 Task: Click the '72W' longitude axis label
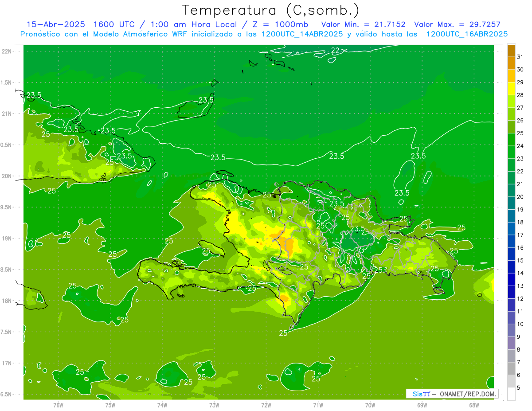click(266, 405)
